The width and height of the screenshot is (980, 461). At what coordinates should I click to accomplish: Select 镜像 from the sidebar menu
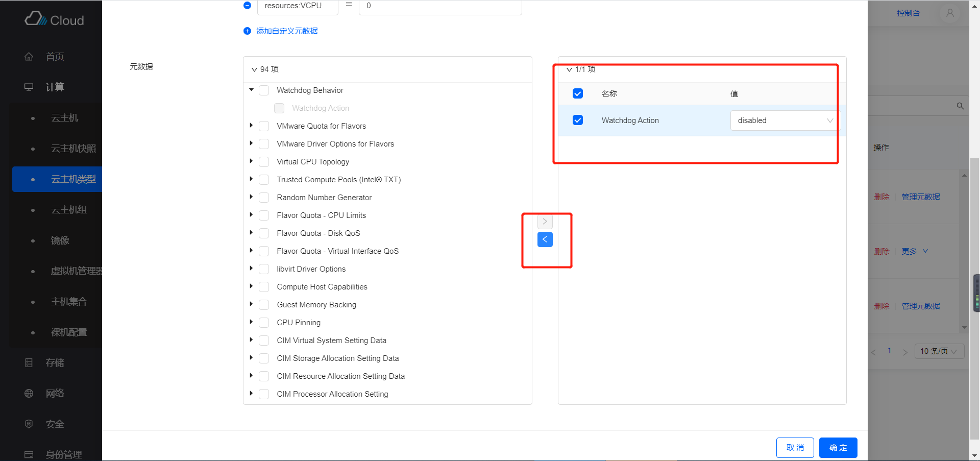click(x=60, y=240)
